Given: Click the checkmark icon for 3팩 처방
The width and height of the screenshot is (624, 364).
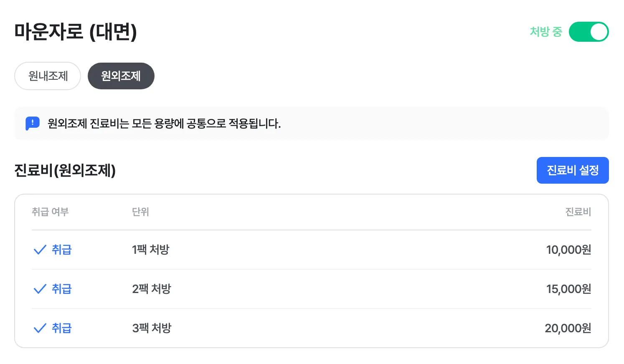Looking at the screenshot, I should [x=40, y=328].
